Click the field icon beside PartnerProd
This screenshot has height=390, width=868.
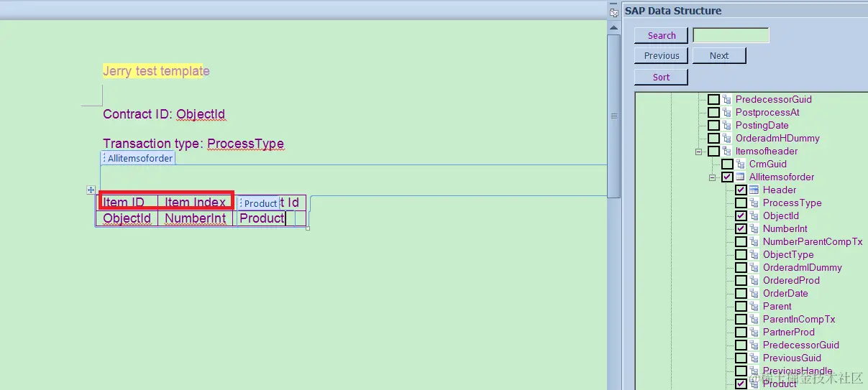point(754,332)
